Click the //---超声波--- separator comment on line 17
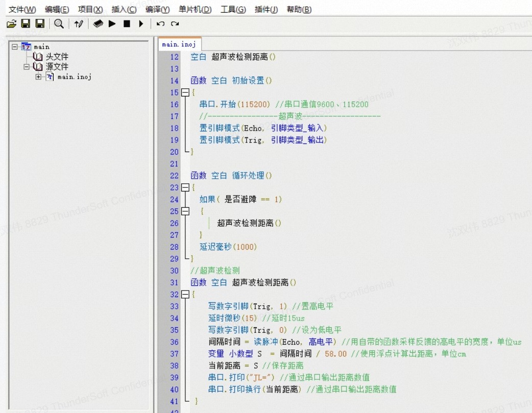The height and width of the screenshot is (413, 532). click(290, 116)
